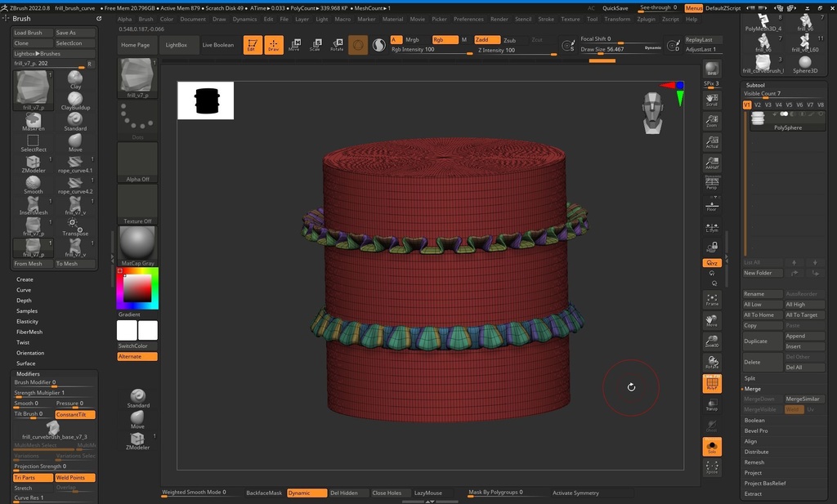Activate the Frame view icon

coord(711,300)
